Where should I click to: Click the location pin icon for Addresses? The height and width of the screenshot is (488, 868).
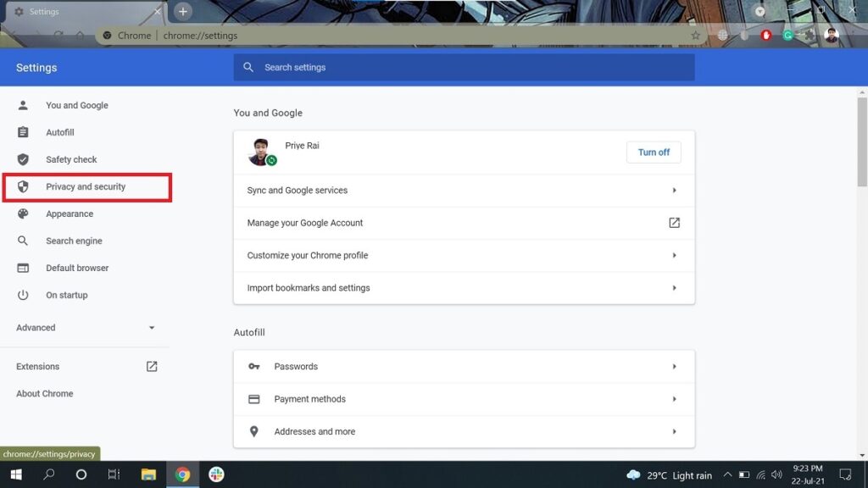click(x=253, y=431)
